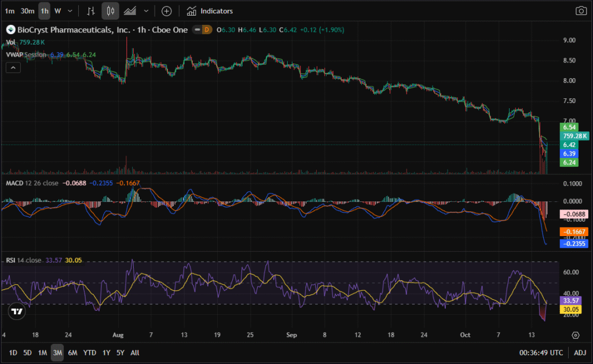Viewport: 593px width, 364px height.
Task: Select the YTD date range
Action: coord(89,352)
